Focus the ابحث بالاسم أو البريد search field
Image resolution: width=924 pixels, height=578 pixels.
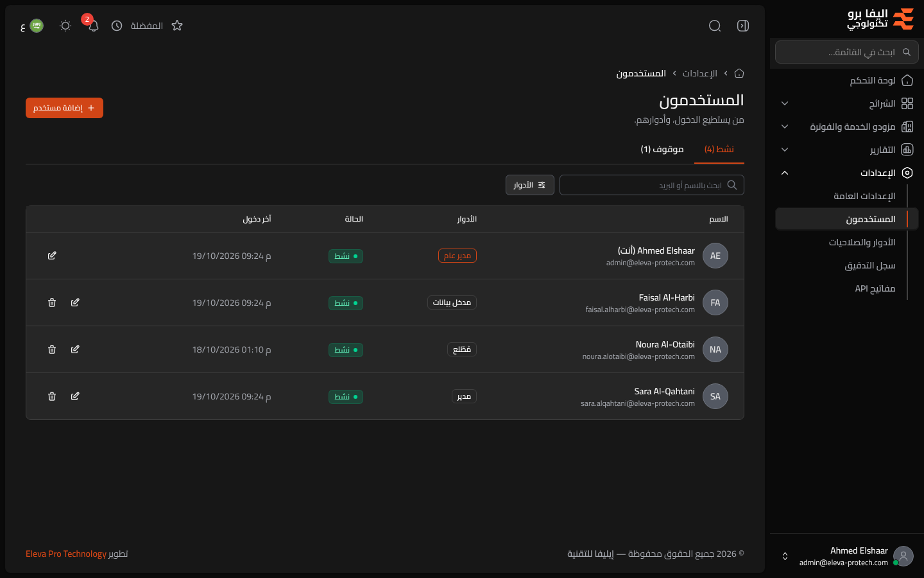tap(652, 185)
